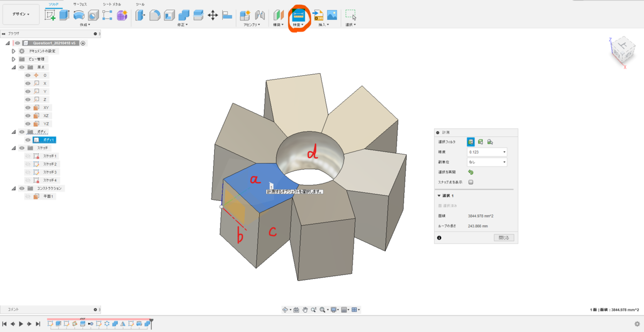Screen dimensions: 644x332
Task: Open the precision 0.123 dropdown
Action: point(487,152)
